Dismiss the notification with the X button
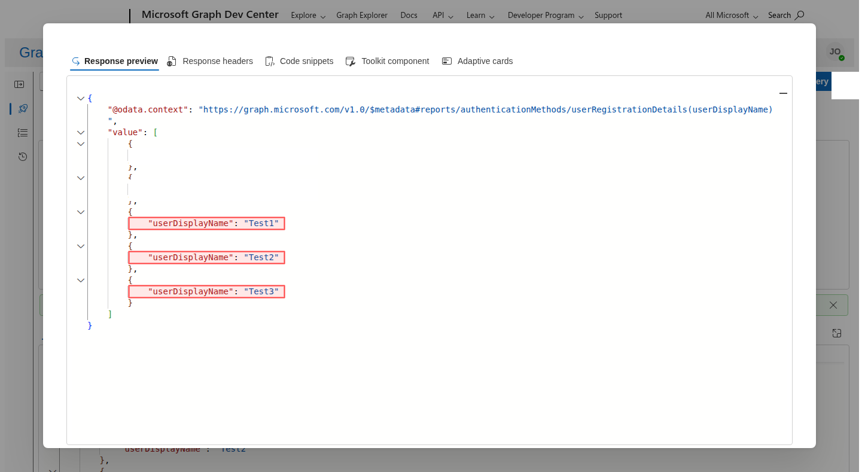The image size is (868, 472). click(x=833, y=305)
